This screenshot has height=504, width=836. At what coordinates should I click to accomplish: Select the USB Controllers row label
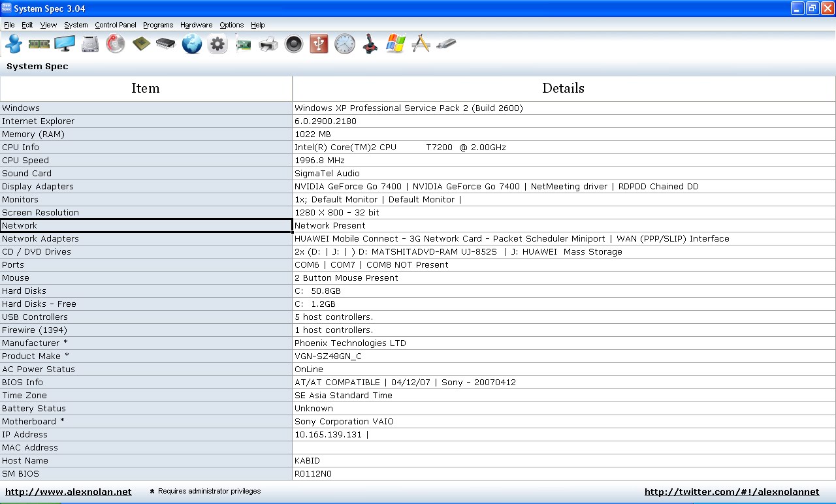click(35, 317)
